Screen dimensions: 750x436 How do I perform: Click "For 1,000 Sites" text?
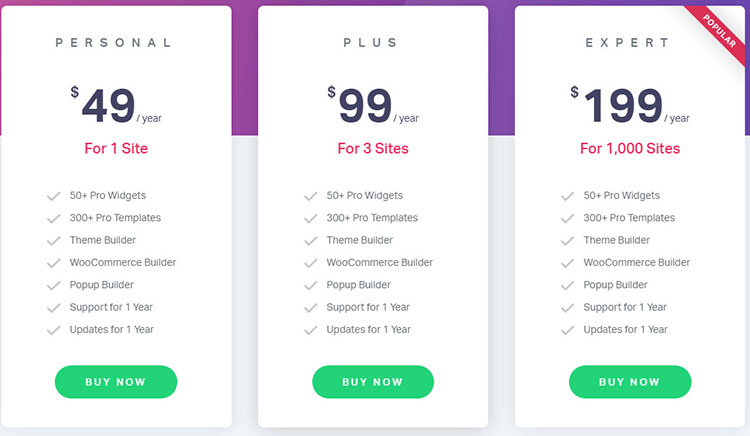(630, 149)
